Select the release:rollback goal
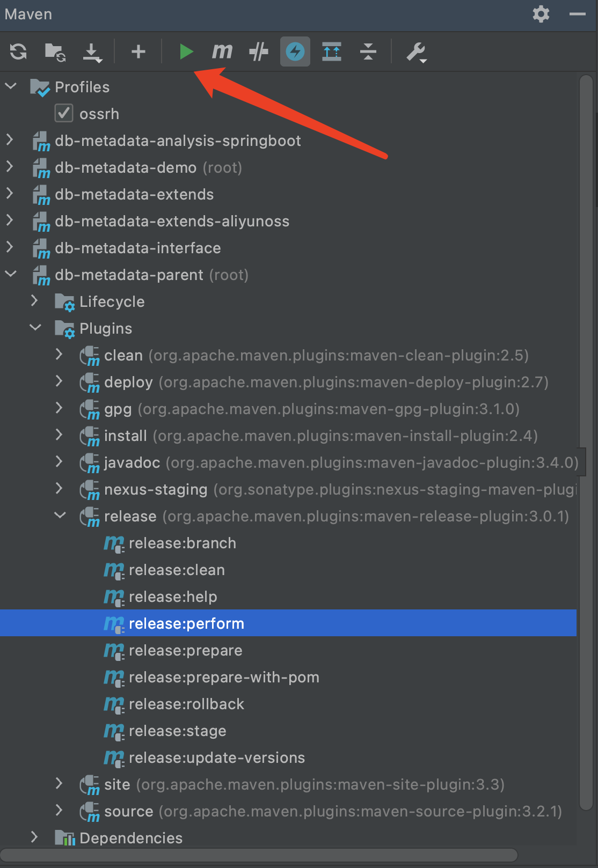Screen dimensions: 598x868 (186, 704)
